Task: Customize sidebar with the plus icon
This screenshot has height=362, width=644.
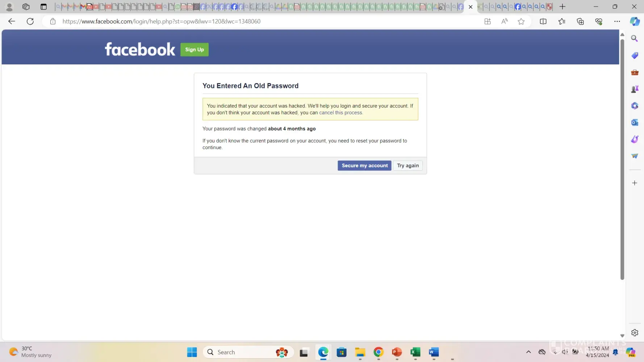Action: coord(635,183)
